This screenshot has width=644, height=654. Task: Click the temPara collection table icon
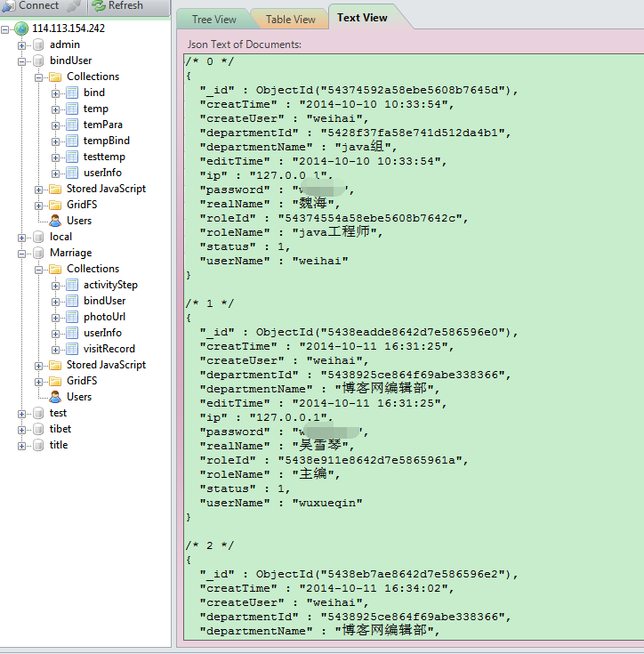click(x=72, y=125)
